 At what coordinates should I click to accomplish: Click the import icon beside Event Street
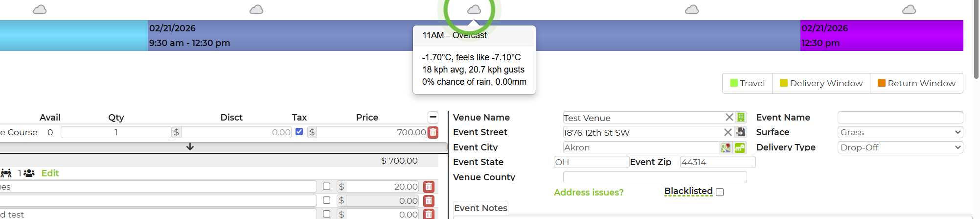coord(741,132)
